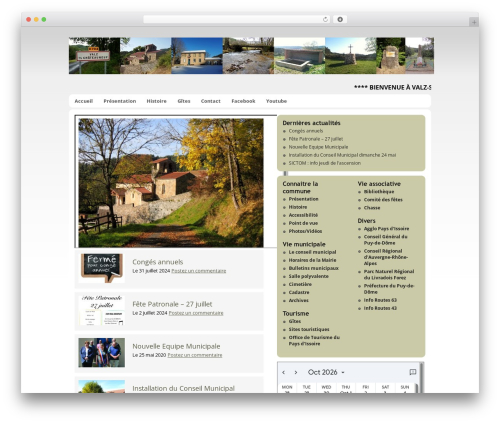
Task: Open the Photos/Vidéos link
Action: (305, 231)
